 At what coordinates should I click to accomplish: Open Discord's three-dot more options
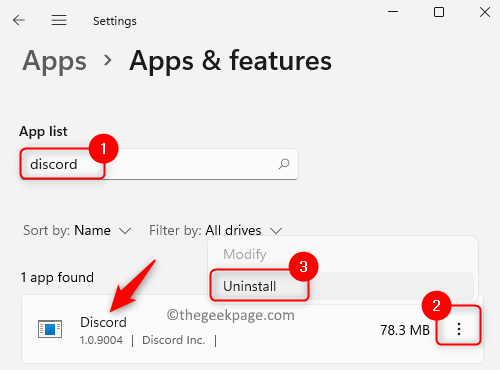tap(459, 329)
